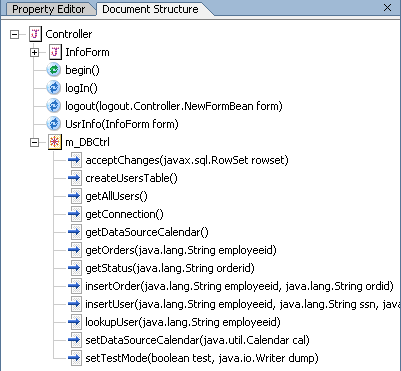The width and height of the screenshot is (401, 371).
Task: Select getStatus(java.lang.String orderid) text
Action: (x=170, y=268)
